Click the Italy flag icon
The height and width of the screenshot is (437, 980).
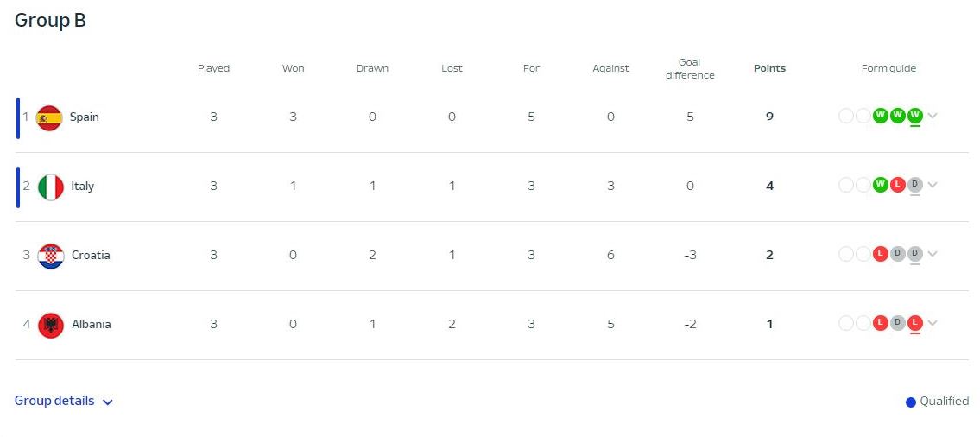point(51,187)
